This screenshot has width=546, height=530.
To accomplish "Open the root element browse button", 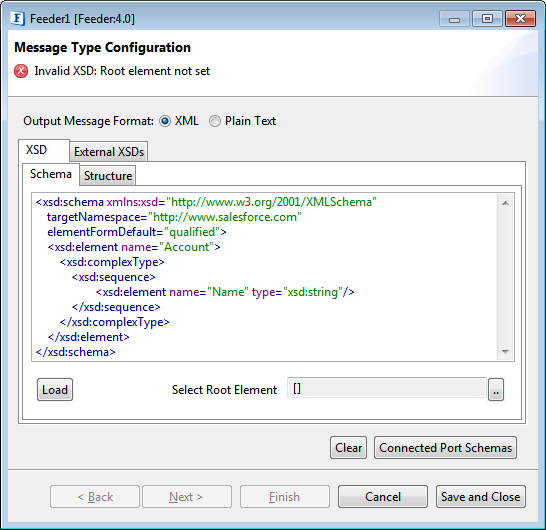I will pyautogui.click(x=496, y=389).
